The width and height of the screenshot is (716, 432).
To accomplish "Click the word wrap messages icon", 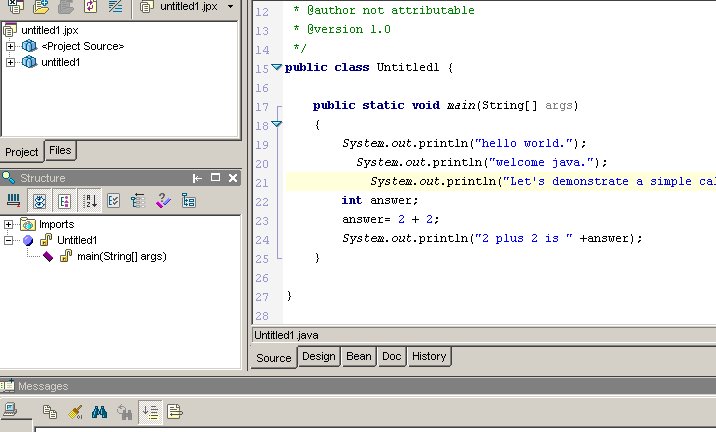I will coord(174,412).
